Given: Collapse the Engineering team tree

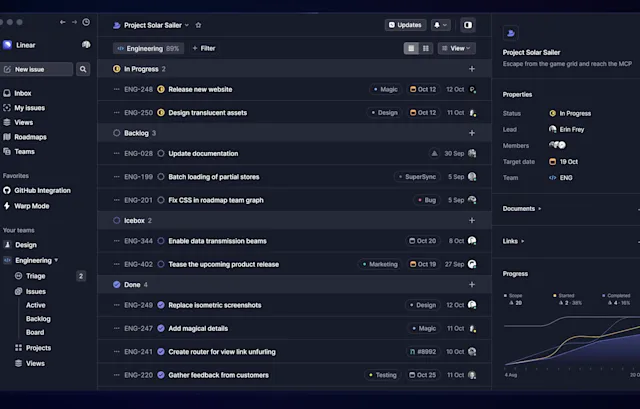Looking at the screenshot, I should 56,260.
